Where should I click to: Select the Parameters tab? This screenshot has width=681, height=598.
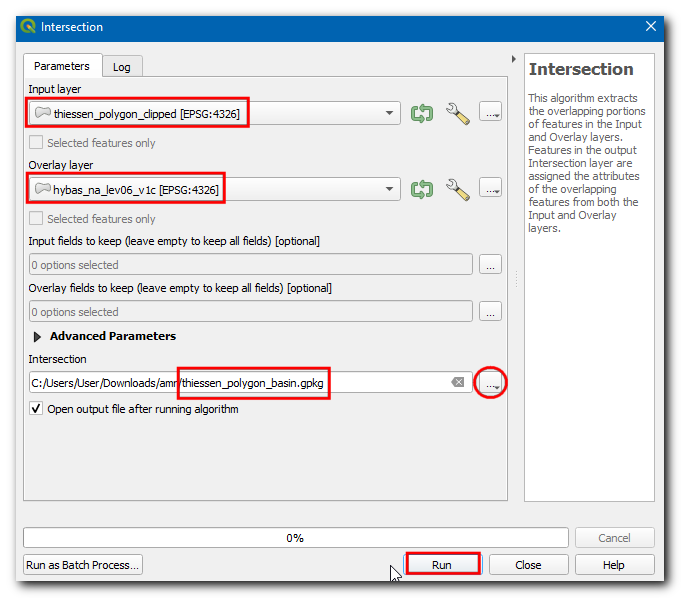pyautogui.click(x=62, y=66)
